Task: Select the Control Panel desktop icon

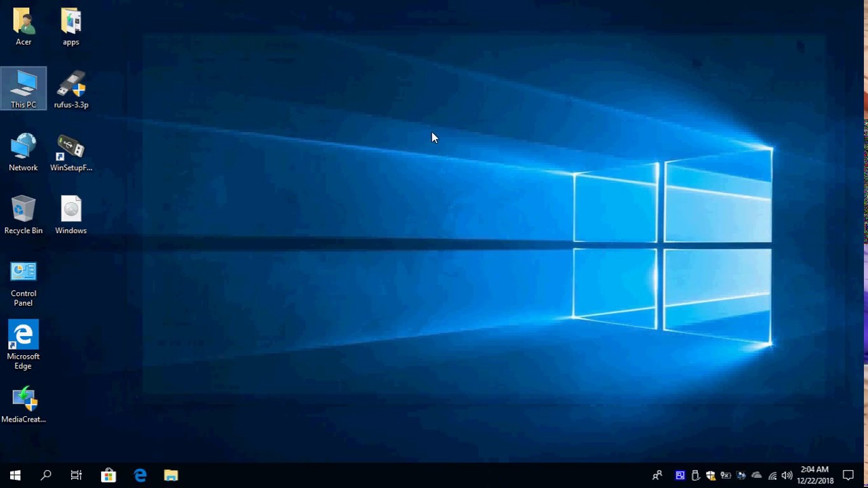Action: point(24,283)
